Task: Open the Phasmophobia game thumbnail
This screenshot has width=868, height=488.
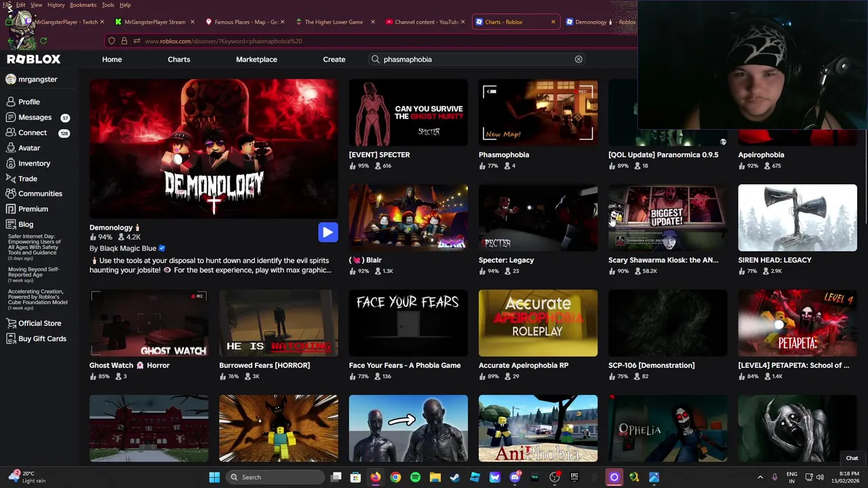Action: tap(538, 113)
